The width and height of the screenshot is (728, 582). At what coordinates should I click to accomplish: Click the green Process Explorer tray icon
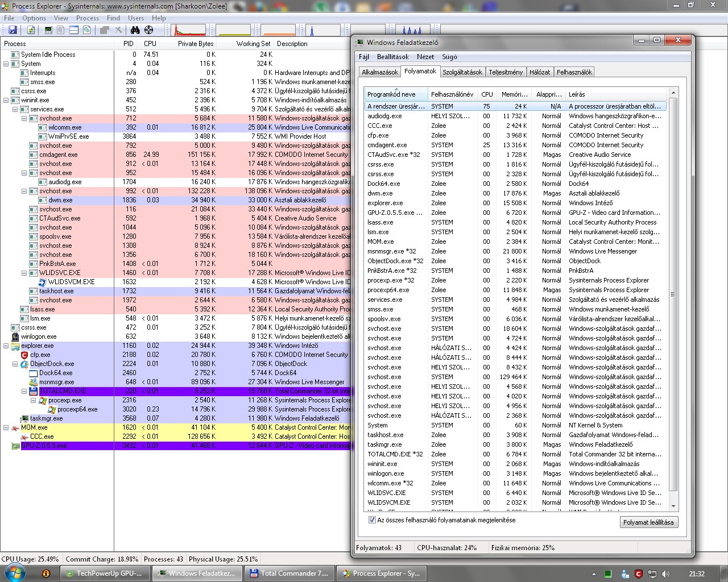click(608, 574)
